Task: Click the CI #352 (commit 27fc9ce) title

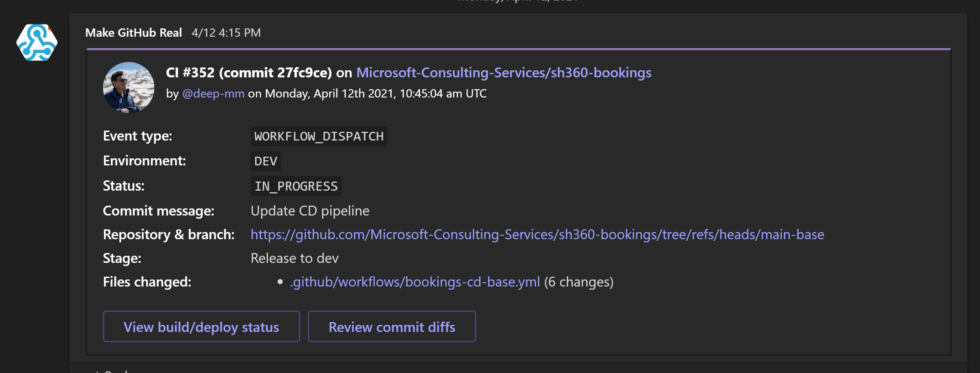Action: 249,73
